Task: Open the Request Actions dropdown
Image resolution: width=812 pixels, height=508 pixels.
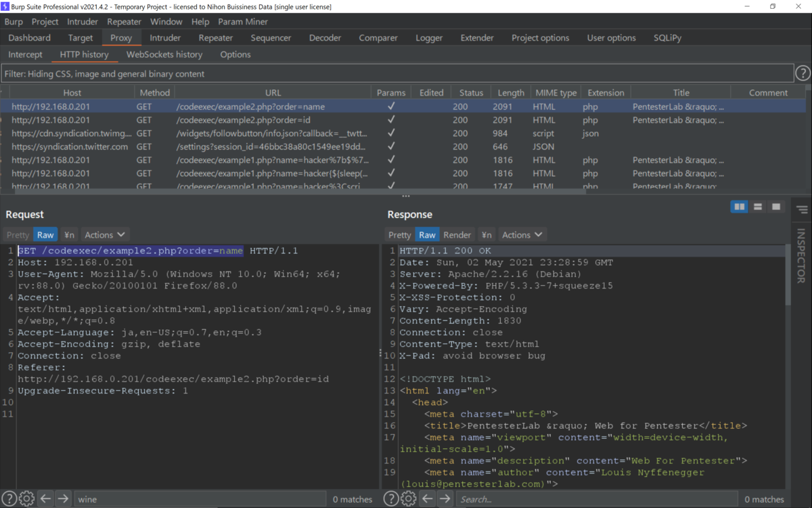Action: (105, 235)
